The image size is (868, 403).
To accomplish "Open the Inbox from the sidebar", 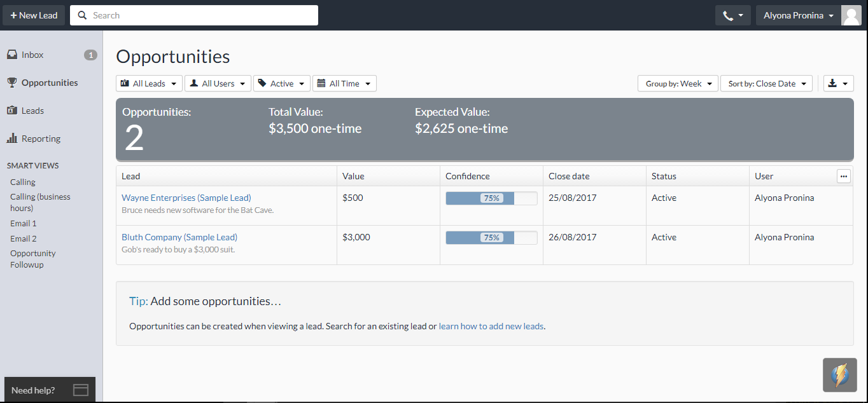I will point(31,54).
